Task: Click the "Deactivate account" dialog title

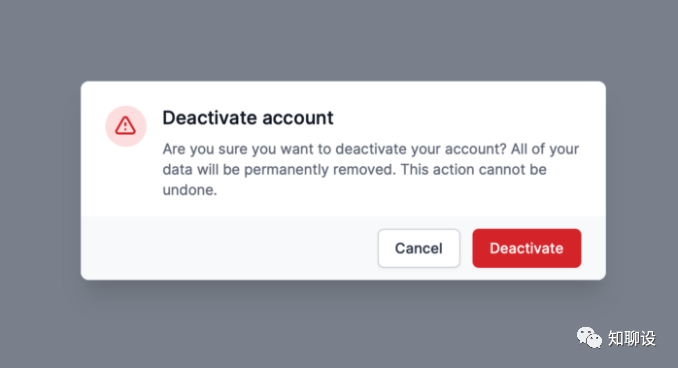Action: click(248, 118)
